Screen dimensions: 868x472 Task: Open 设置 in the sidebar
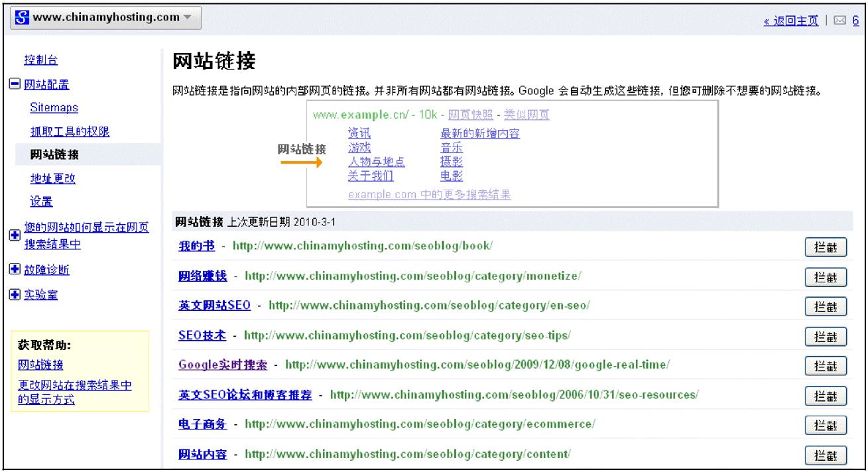42,202
